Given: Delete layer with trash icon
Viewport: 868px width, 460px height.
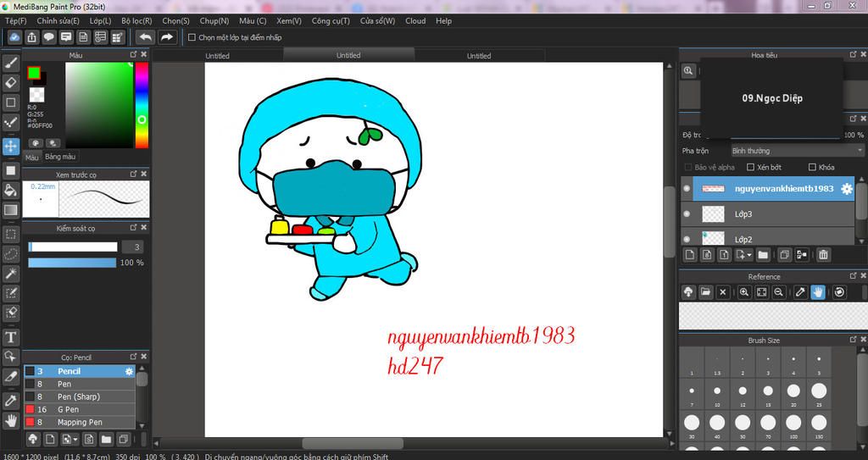Looking at the screenshot, I should click(x=823, y=255).
